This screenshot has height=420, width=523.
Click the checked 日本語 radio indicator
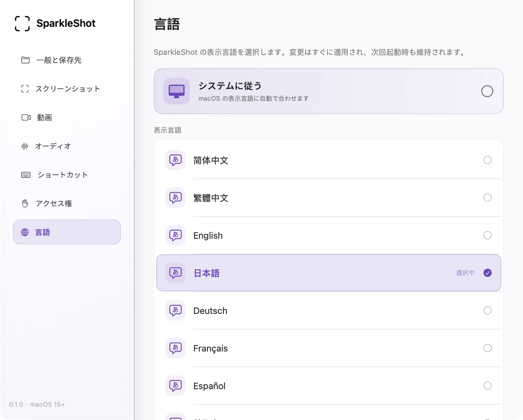[x=487, y=273]
